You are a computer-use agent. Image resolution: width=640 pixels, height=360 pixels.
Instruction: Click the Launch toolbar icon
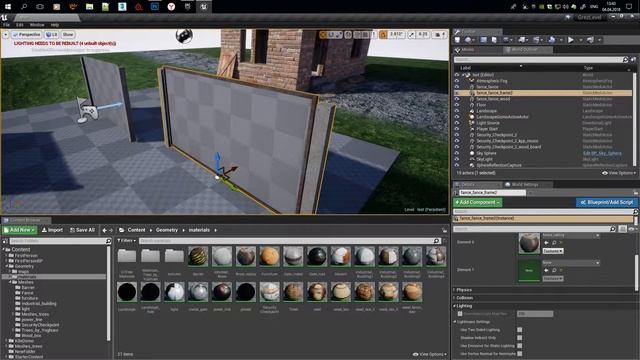(x=590, y=40)
